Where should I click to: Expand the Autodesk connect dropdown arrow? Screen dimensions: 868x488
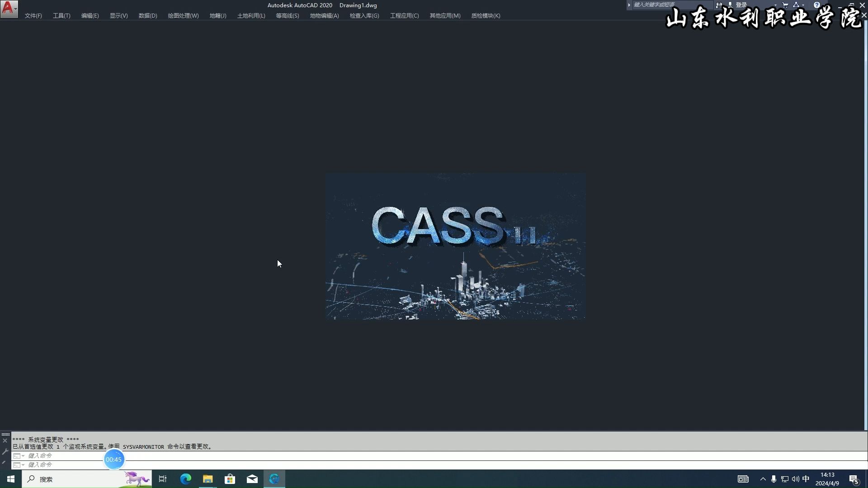[x=803, y=5]
